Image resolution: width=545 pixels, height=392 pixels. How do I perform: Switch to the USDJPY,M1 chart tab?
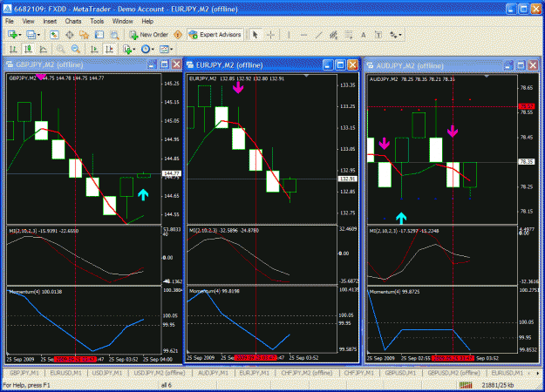(107, 373)
